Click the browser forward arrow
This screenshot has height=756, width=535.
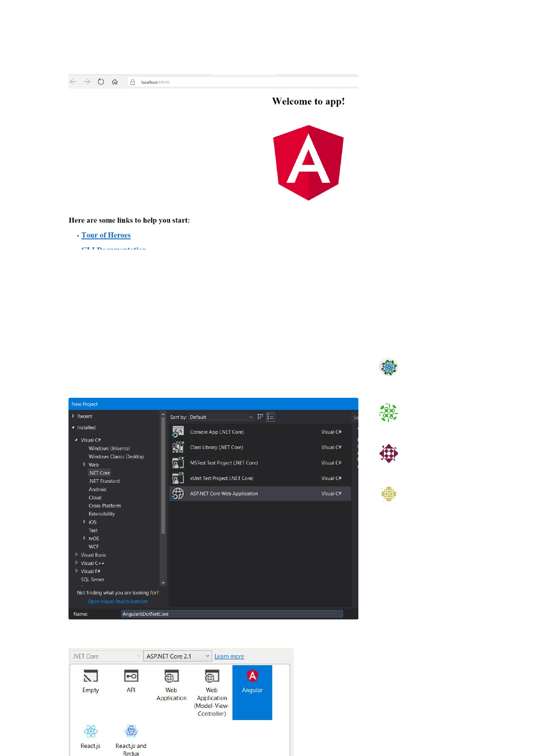point(87,82)
